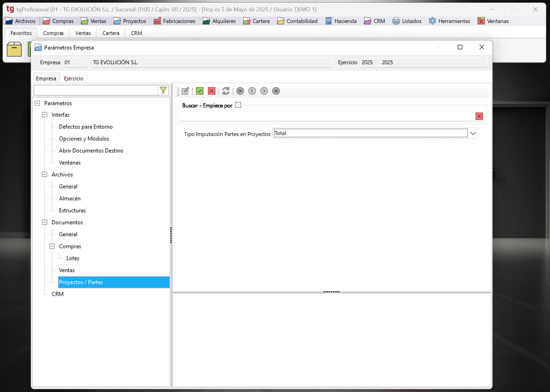Screen dimensions: 550x392
Task: Open the Fabricaciones menu
Action: click(174, 21)
